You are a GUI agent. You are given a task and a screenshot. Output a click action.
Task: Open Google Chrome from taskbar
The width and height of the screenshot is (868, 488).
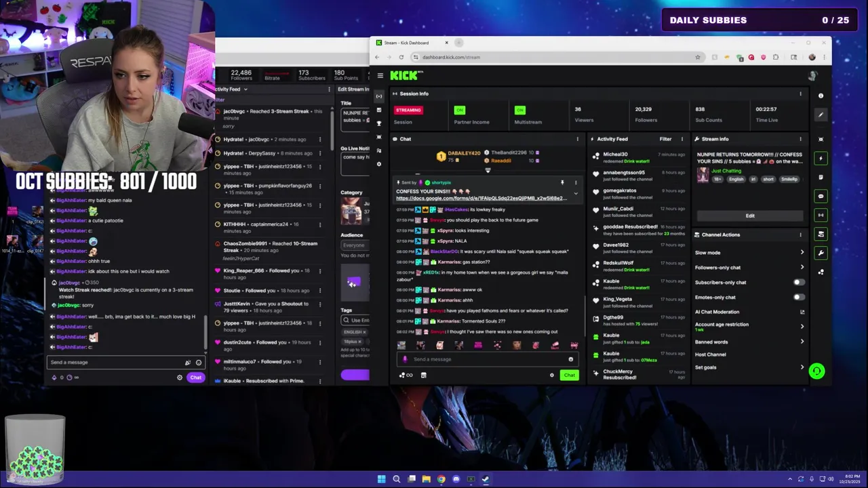click(x=441, y=479)
